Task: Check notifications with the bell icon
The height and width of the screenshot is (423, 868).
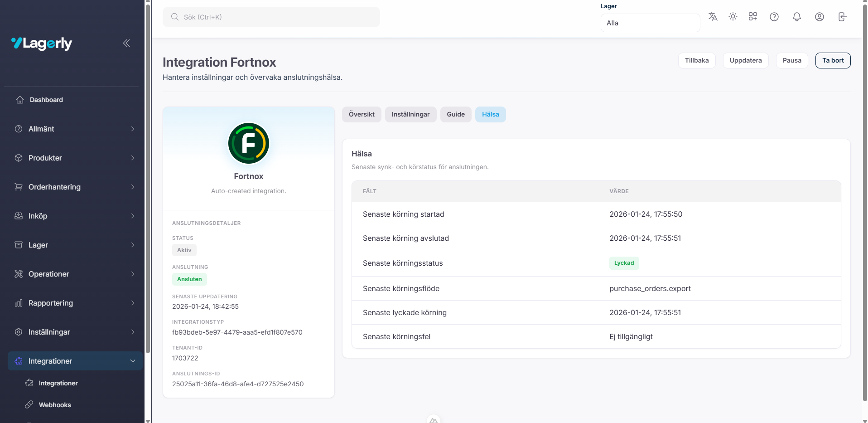Action: tap(797, 17)
